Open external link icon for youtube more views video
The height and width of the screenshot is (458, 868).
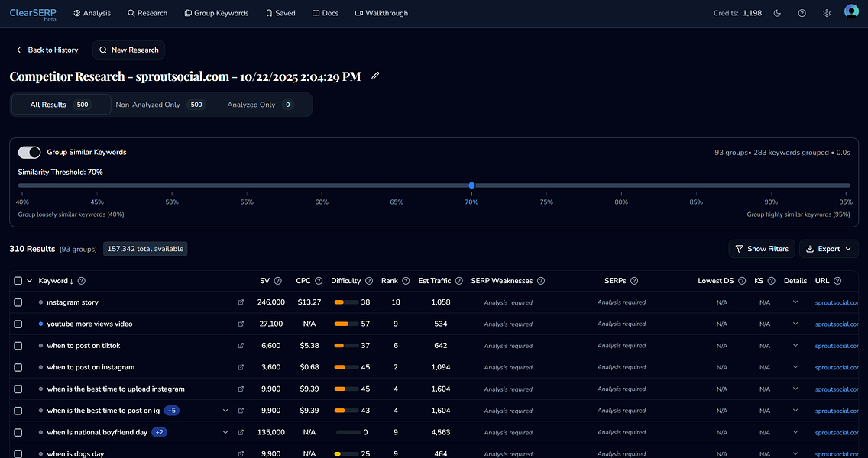(x=241, y=324)
